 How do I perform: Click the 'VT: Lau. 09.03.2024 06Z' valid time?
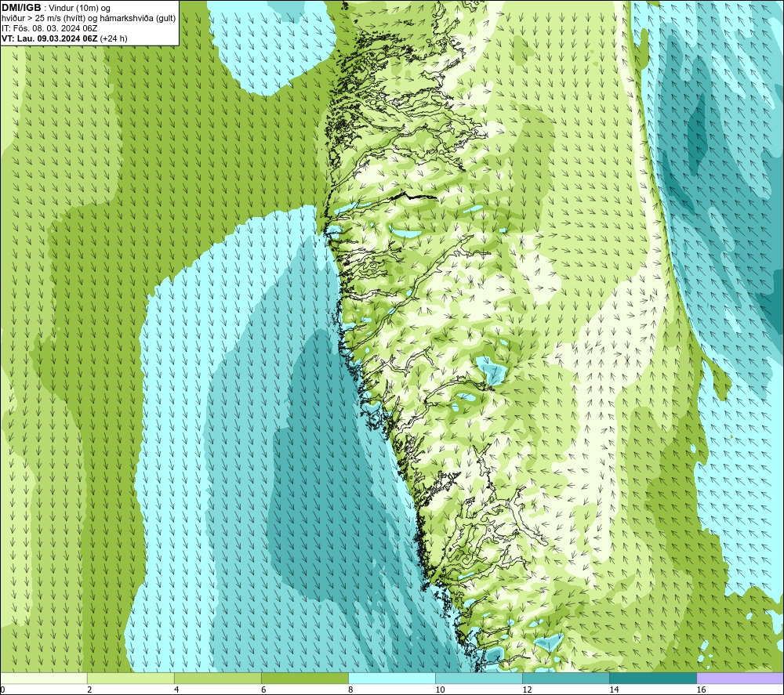pyautogui.click(x=50, y=38)
